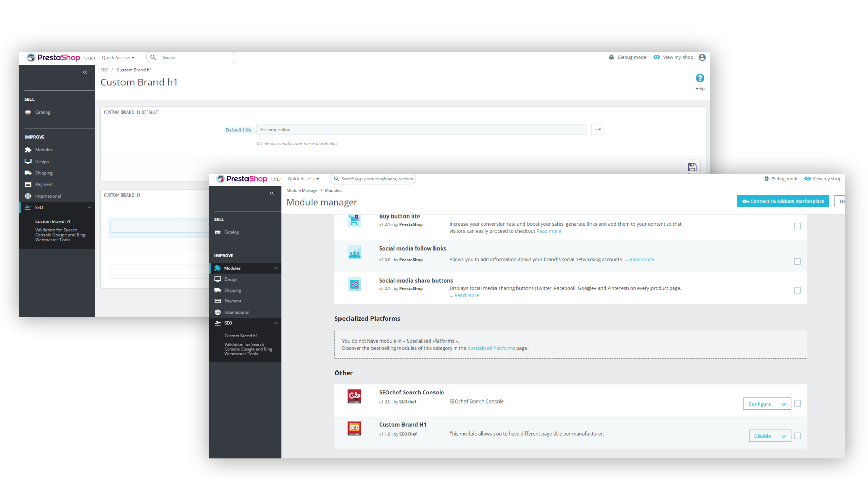Image resolution: width=868 pixels, height=494 pixels.
Task: Click Help question mark icon in back window
Action: pos(700,78)
